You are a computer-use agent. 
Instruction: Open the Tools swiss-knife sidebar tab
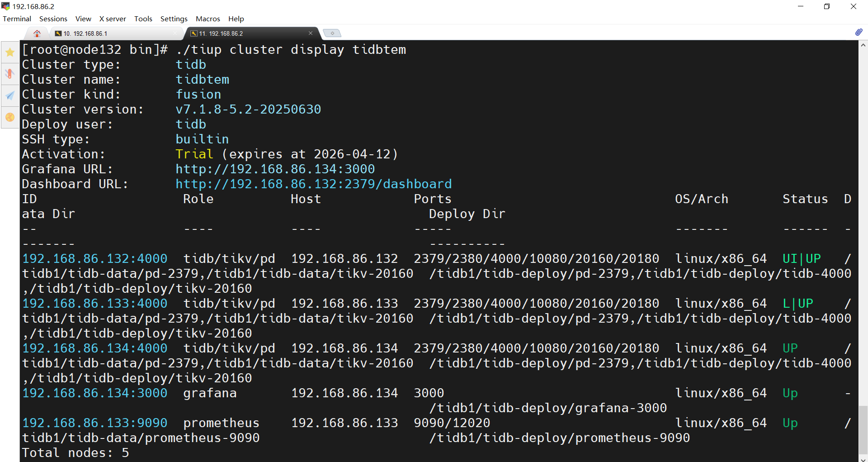pyautogui.click(x=10, y=74)
